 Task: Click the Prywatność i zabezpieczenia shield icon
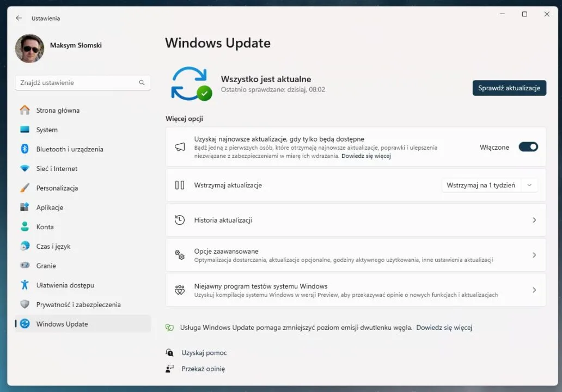pyautogui.click(x=25, y=304)
